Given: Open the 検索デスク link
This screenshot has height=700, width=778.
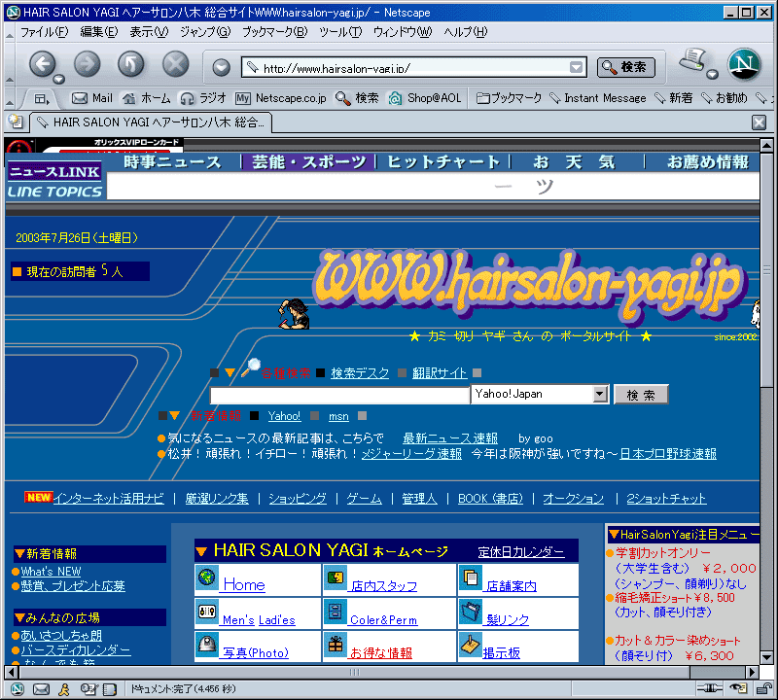Looking at the screenshot, I should click(x=360, y=373).
